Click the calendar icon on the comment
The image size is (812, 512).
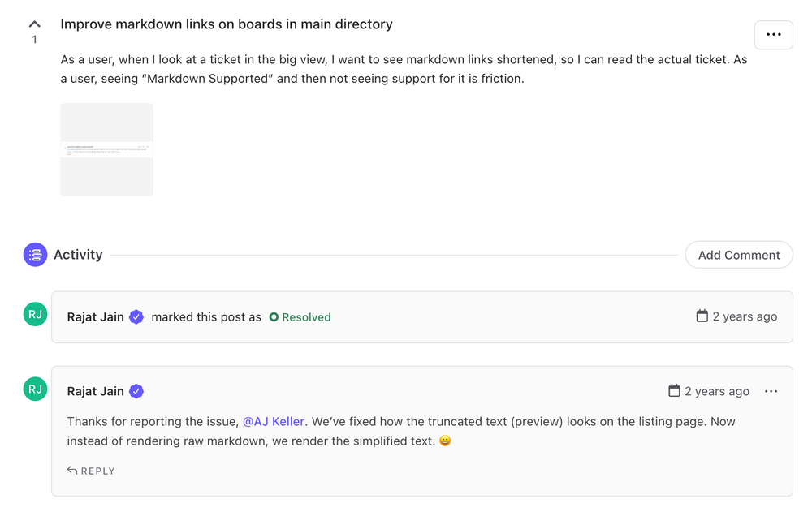pyautogui.click(x=674, y=391)
